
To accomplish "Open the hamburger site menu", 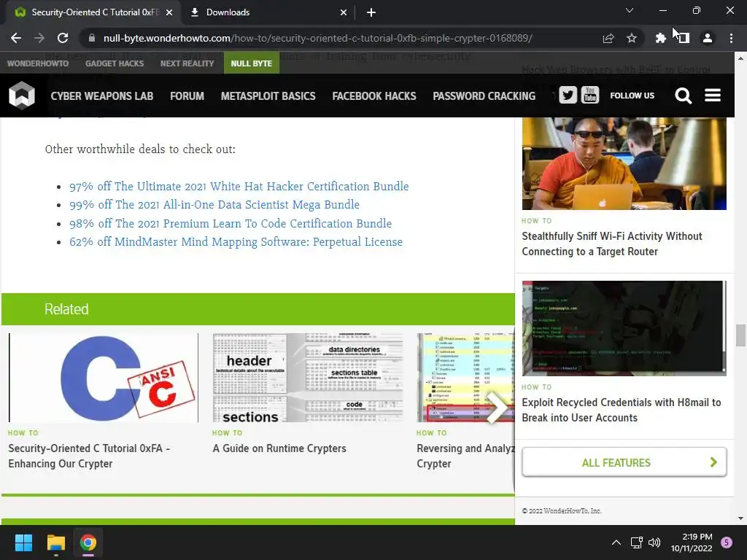I will [x=712, y=96].
